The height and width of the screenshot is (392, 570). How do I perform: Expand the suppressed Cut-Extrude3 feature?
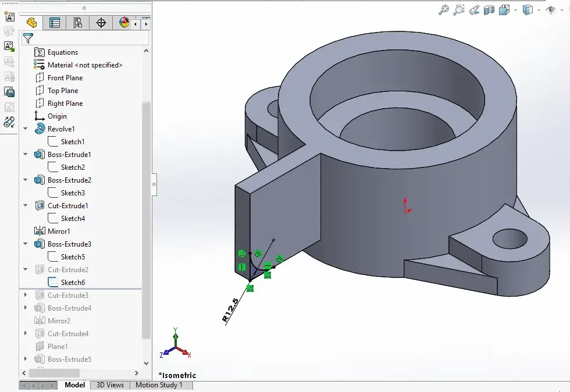[x=26, y=295]
